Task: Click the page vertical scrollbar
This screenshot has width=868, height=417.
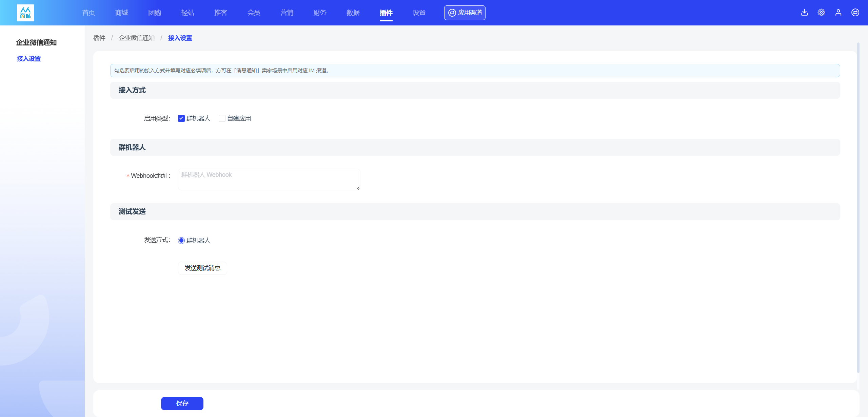Action: click(x=858, y=208)
